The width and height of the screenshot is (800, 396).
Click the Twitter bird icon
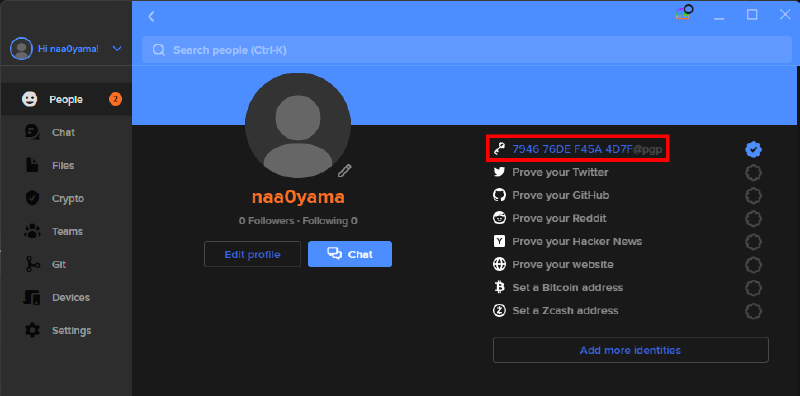[x=499, y=172]
